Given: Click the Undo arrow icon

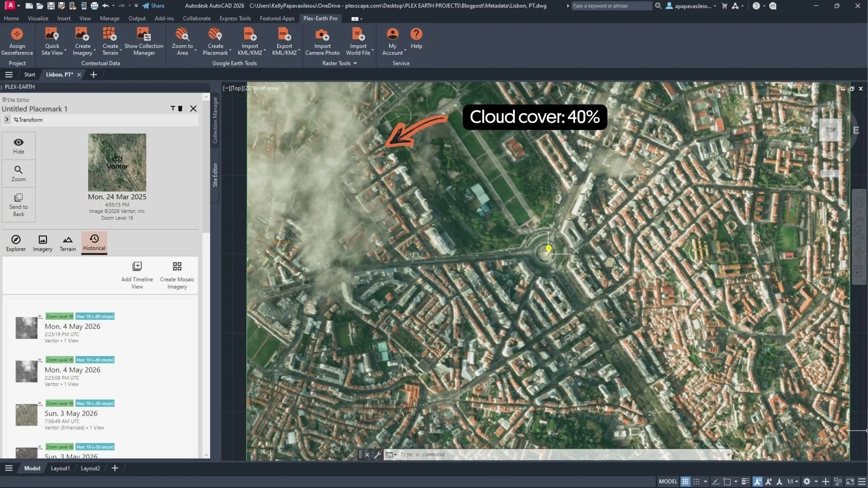Looking at the screenshot, I should (x=106, y=6).
